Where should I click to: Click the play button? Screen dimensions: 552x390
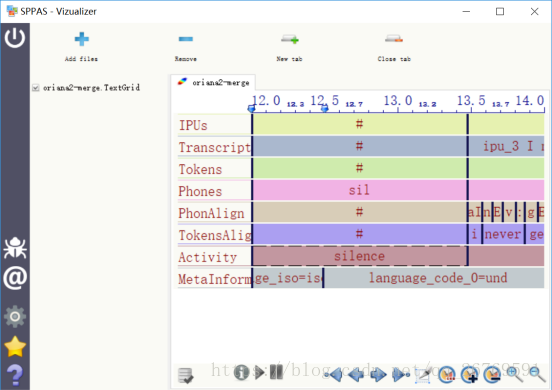click(x=260, y=373)
